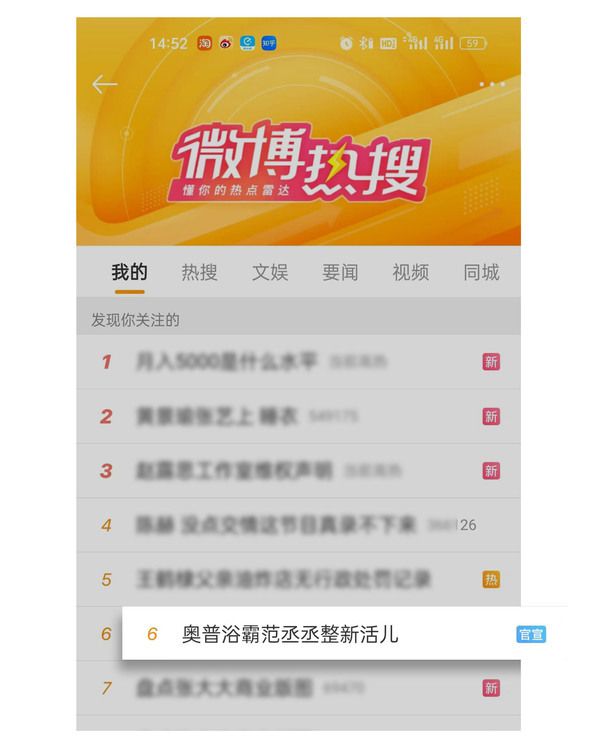
Task: Switch to the 热搜 tab
Action: (200, 272)
